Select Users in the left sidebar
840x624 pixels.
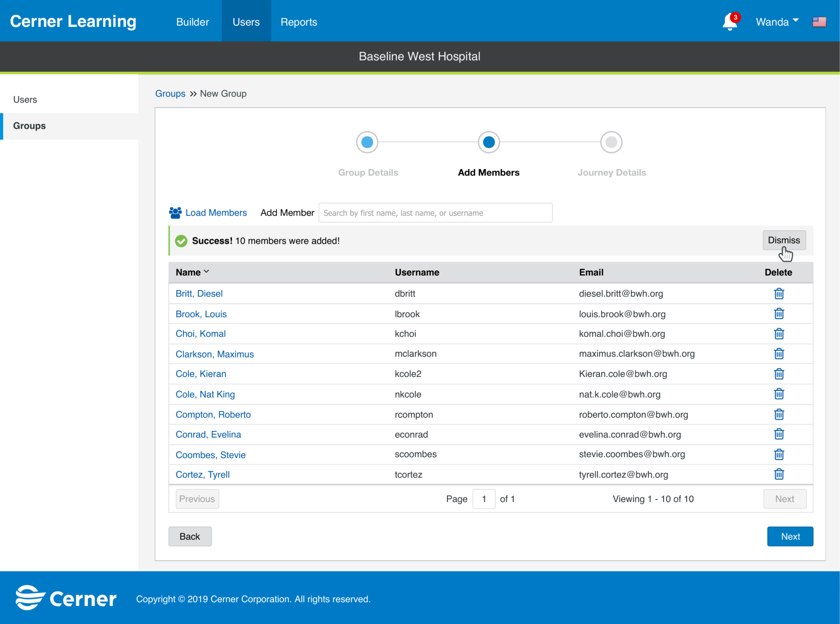69,100
